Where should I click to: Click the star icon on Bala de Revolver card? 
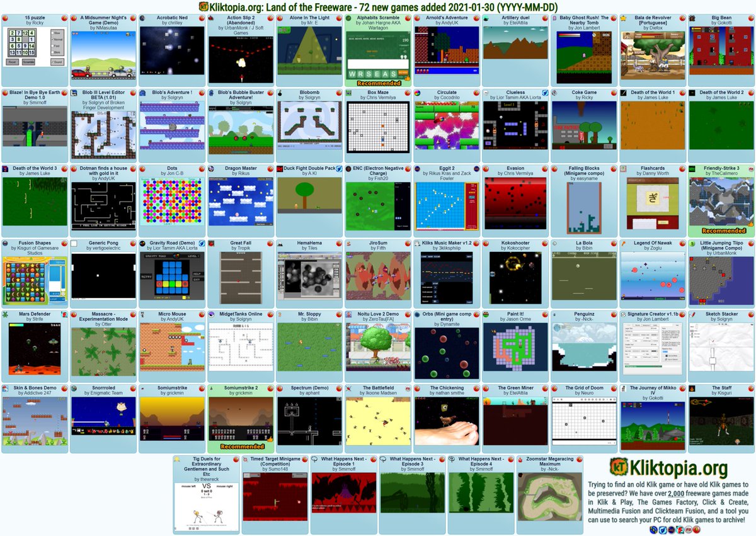(x=624, y=18)
